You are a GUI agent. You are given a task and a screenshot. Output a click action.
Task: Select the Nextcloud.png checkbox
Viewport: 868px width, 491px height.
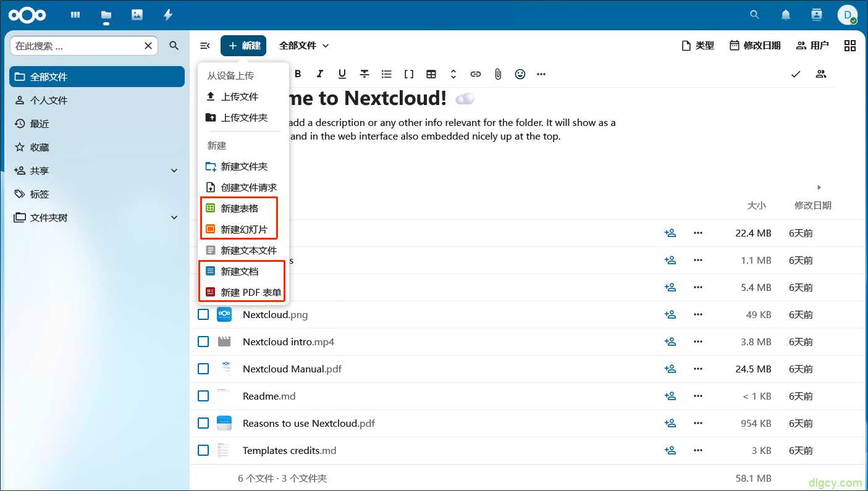(x=203, y=314)
